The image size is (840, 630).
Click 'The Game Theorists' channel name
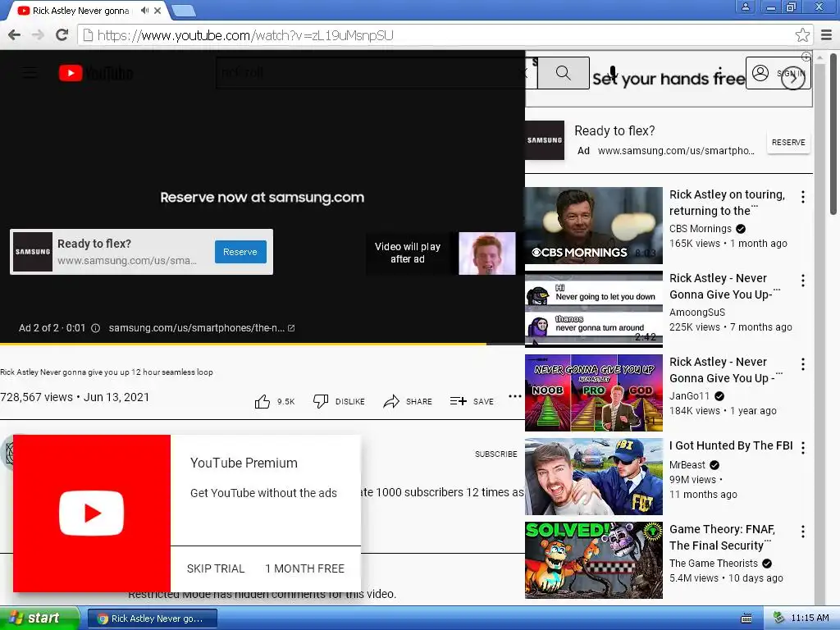[714, 564]
